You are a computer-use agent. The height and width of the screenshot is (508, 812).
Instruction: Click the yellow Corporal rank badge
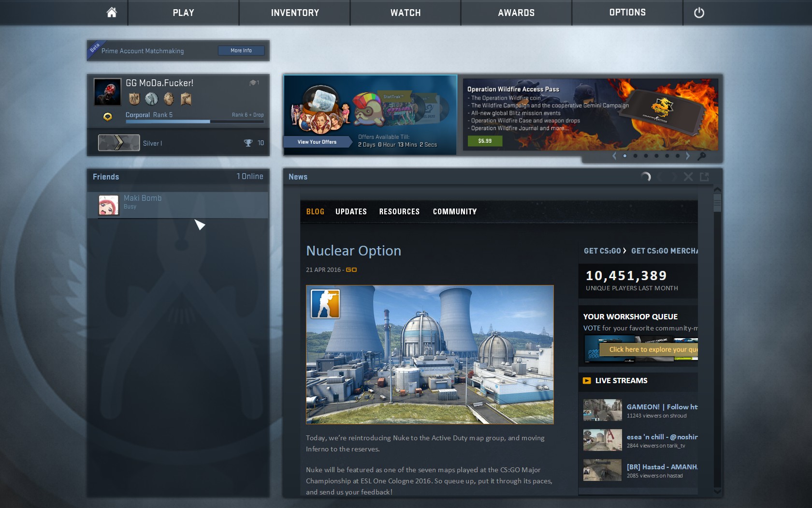[x=108, y=117]
